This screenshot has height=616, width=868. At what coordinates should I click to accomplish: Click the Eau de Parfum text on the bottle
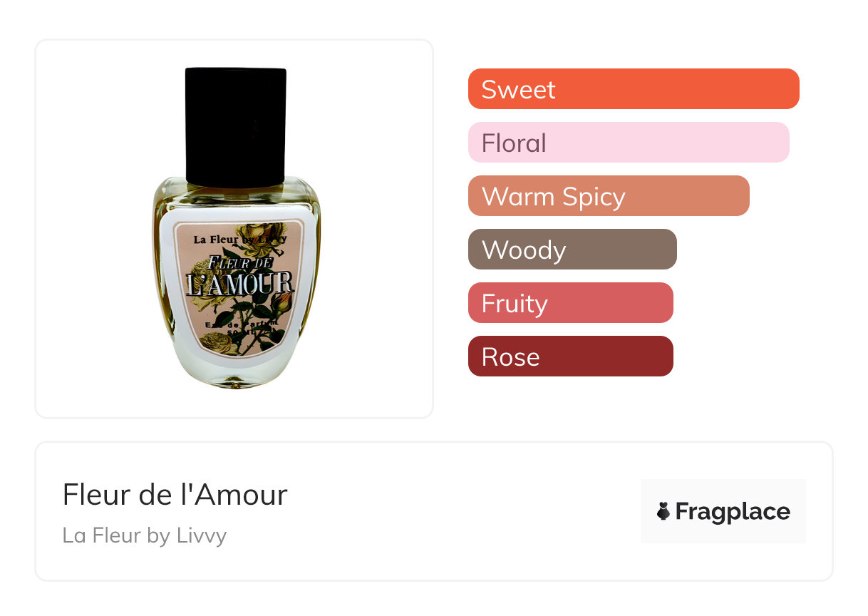(x=241, y=324)
